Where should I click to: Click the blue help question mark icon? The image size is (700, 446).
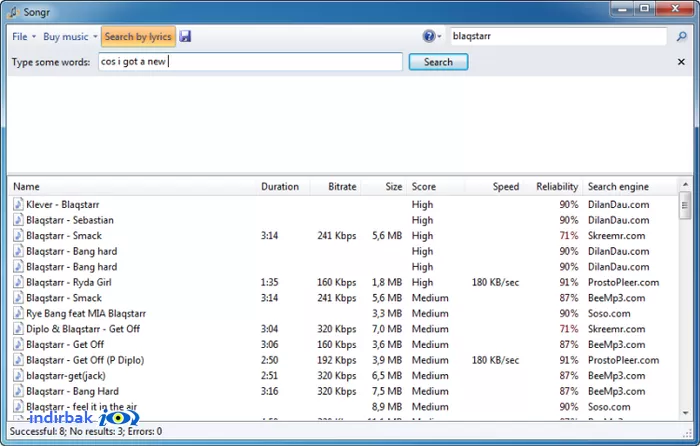point(429,36)
